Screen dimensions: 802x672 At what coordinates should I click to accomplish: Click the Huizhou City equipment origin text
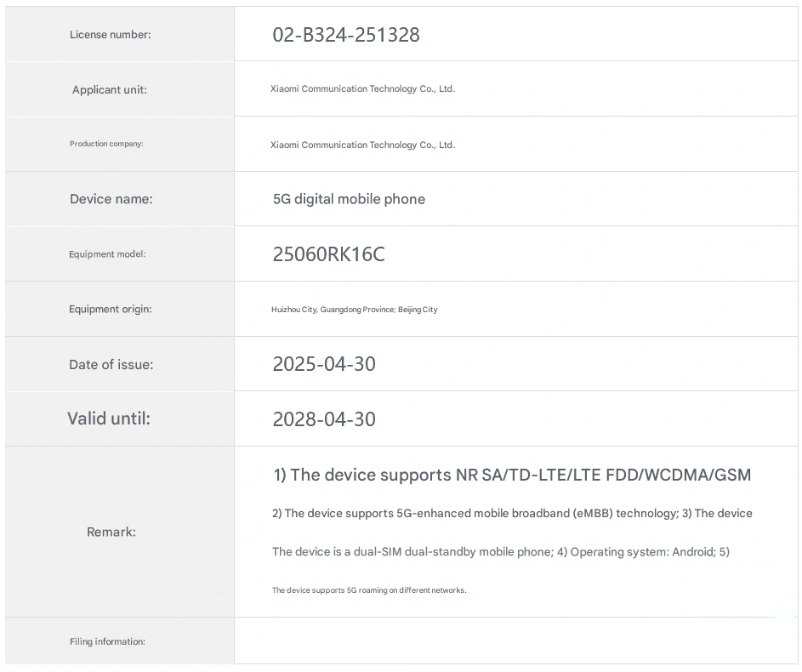(x=355, y=310)
